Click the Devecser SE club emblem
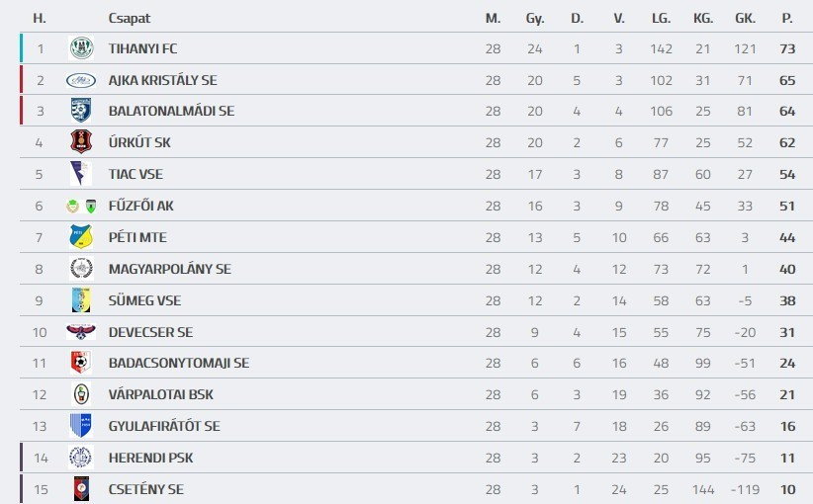Viewport: 813px width, 504px height. [80, 332]
